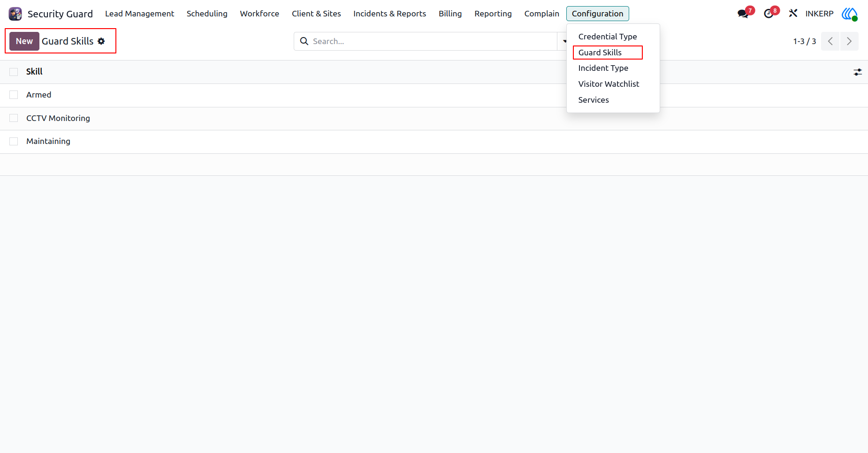Image resolution: width=868 pixels, height=453 pixels.
Task: Open the Reporting menu
Action: 493,14
